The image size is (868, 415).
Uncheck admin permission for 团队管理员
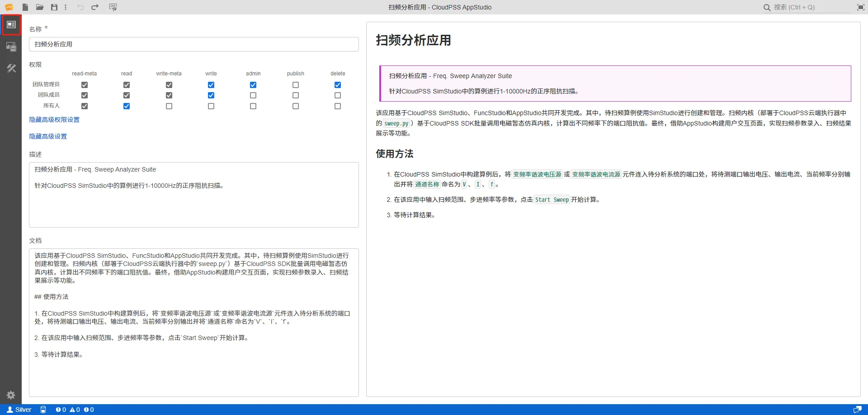point(253,85)
